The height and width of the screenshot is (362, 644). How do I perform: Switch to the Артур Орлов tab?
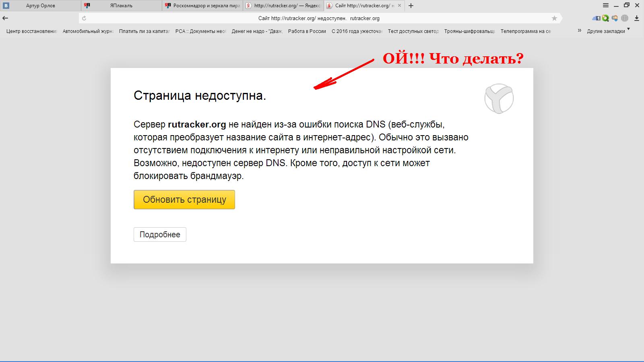(x=41, y=6)
